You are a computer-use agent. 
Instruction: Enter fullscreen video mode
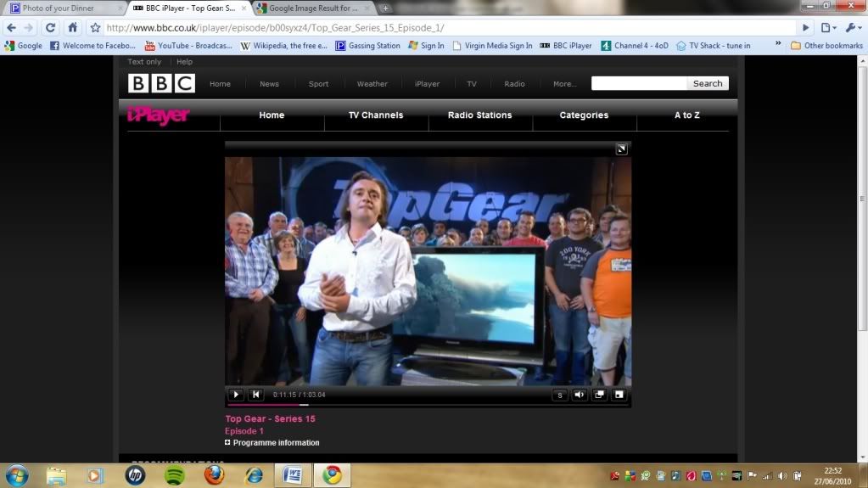[x=619, y=395]
